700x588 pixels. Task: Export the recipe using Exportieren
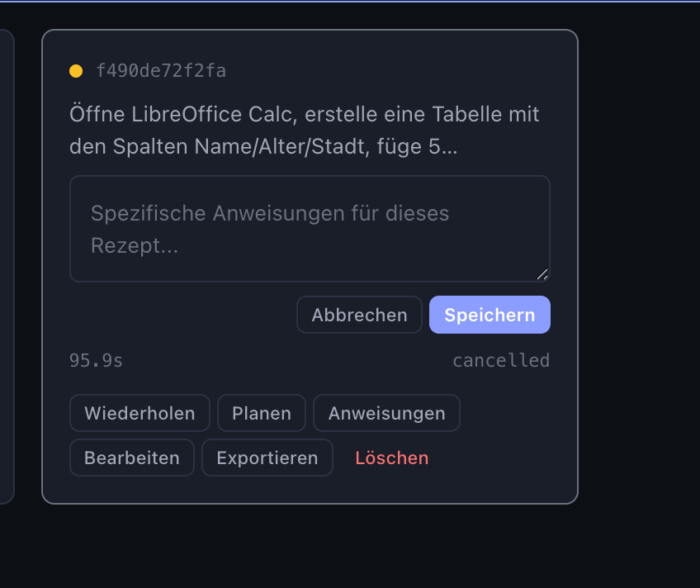pos(267,458)
